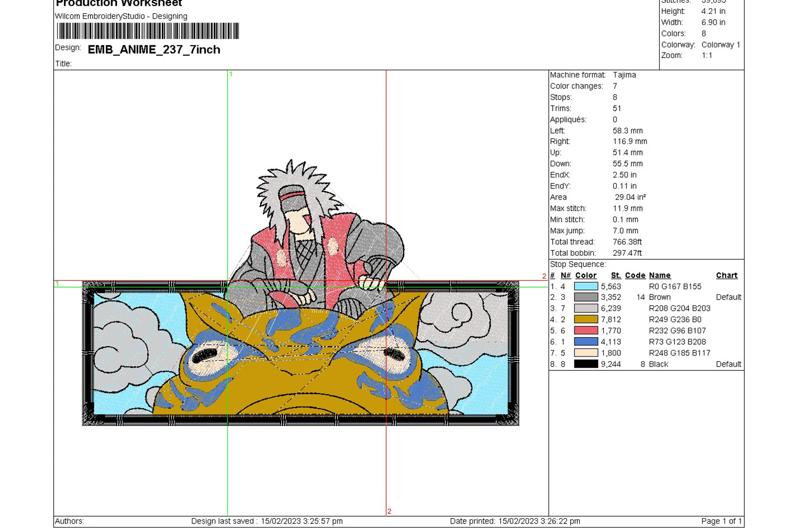Click the design name EMB_ANIME_237_7inch

coord(154,49)
